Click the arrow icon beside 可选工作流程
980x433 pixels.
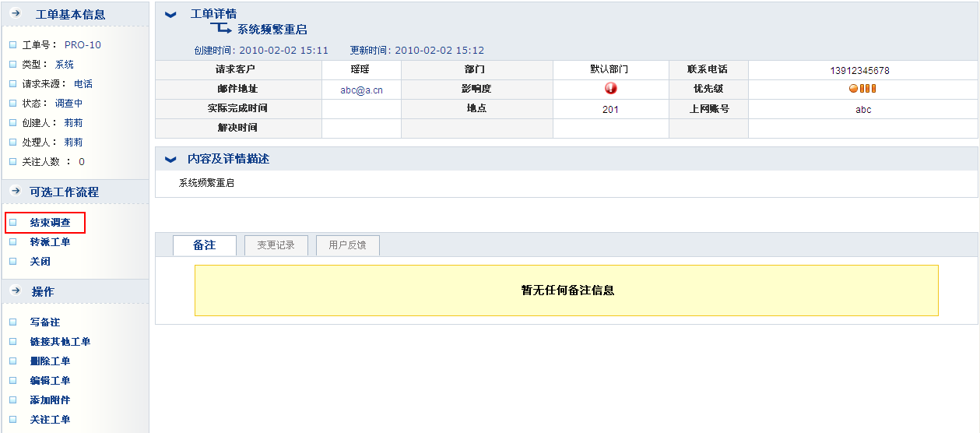(15, 192)
